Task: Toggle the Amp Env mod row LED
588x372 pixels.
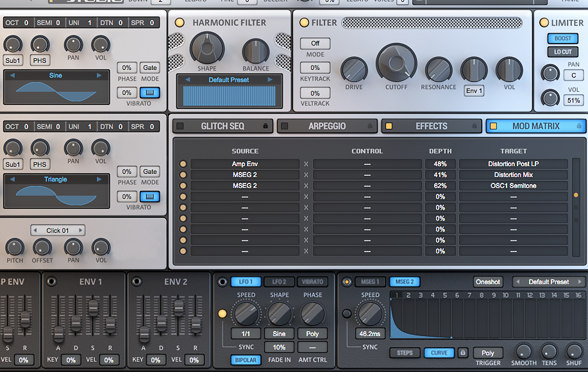Action: coord(183,164)
